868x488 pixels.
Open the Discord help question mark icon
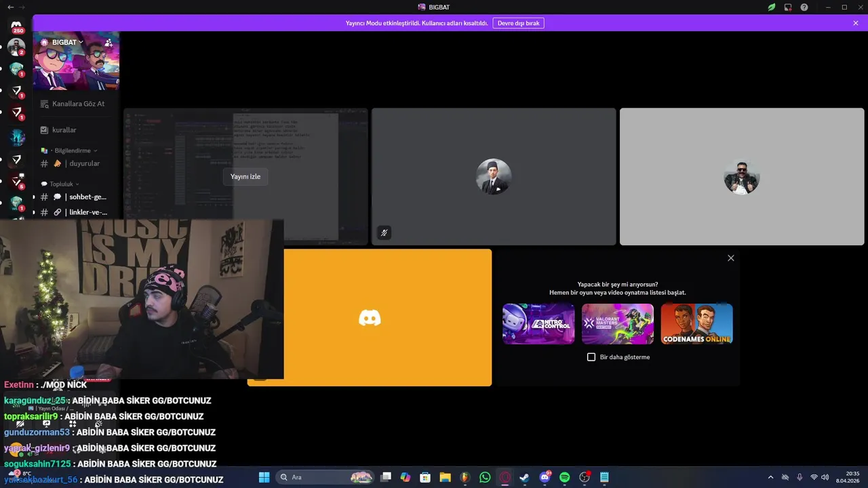coord(804,7)
